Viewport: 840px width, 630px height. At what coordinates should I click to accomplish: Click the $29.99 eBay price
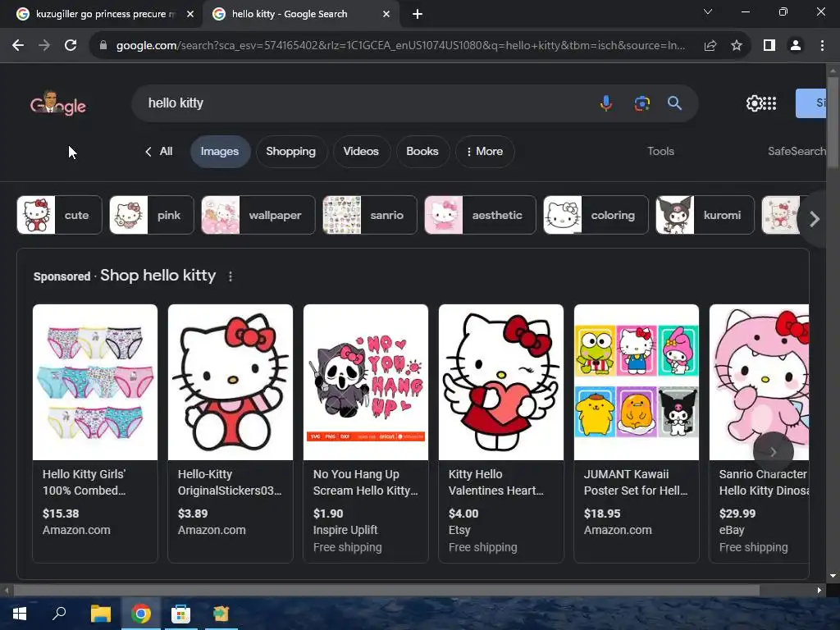737,514
